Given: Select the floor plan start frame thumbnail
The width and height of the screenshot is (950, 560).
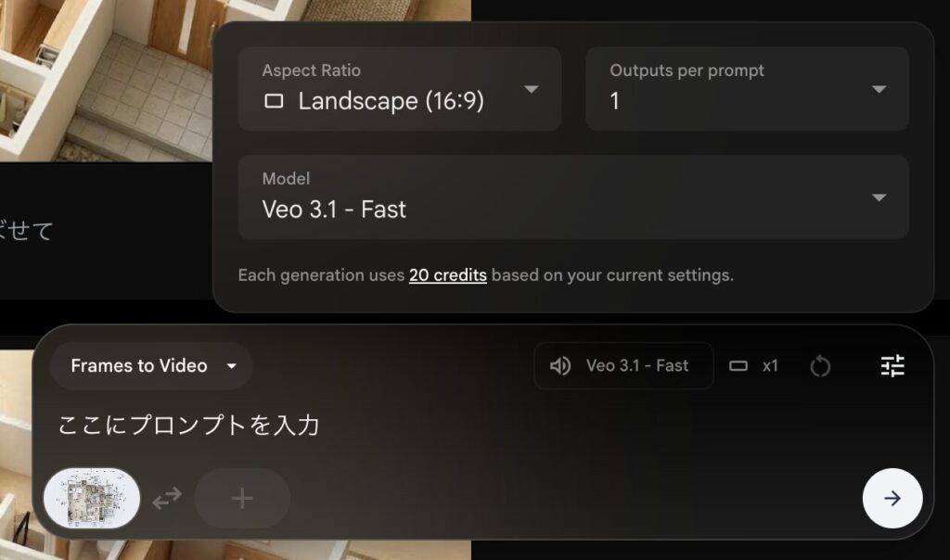Looking at the screenshot, I should click(x=91, y=498).
